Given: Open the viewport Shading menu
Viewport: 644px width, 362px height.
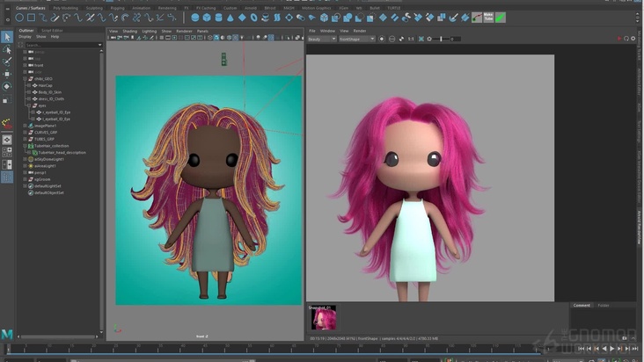Looking at the screenshot, I should (129, 31).
